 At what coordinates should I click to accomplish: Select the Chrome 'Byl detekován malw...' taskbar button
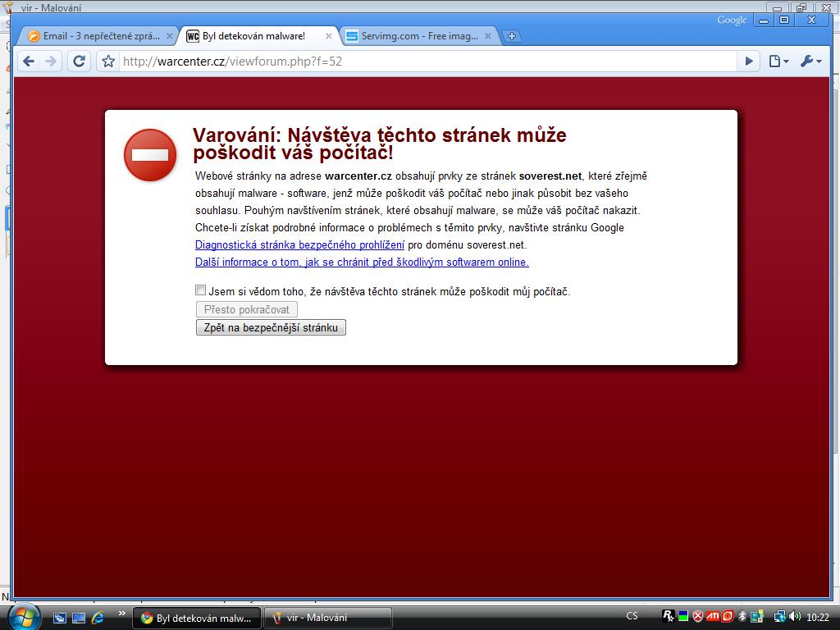pos(196,618)
